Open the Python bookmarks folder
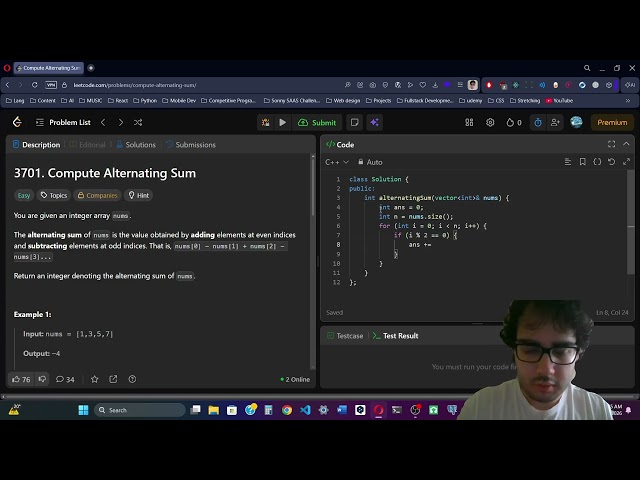This screenshot has width=640, height=480. (145, 100)
